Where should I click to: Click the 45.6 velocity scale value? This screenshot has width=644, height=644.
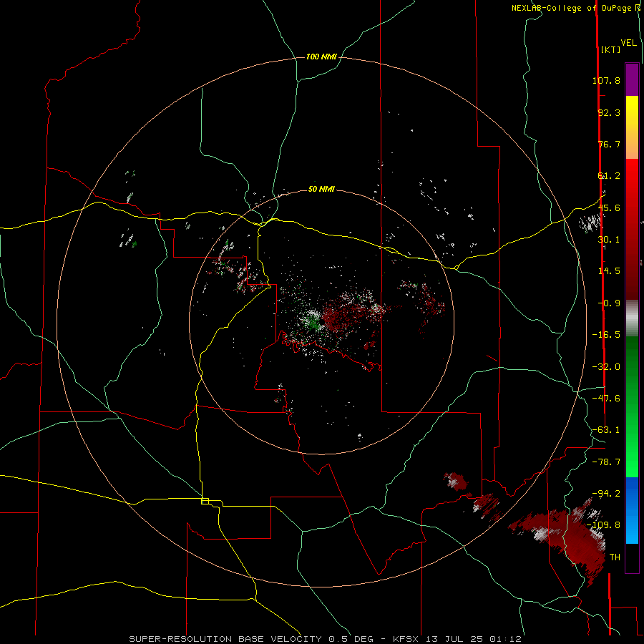click(x=609, y=208)
